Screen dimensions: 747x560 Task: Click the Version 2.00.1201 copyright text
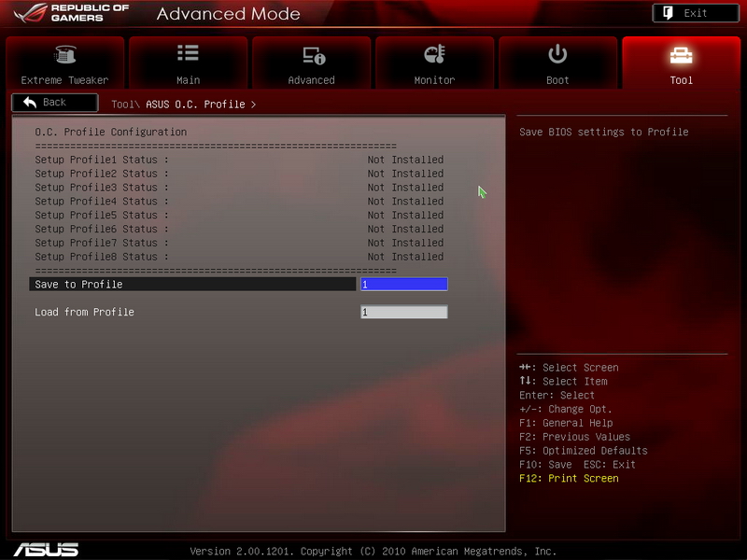(373, 552)
